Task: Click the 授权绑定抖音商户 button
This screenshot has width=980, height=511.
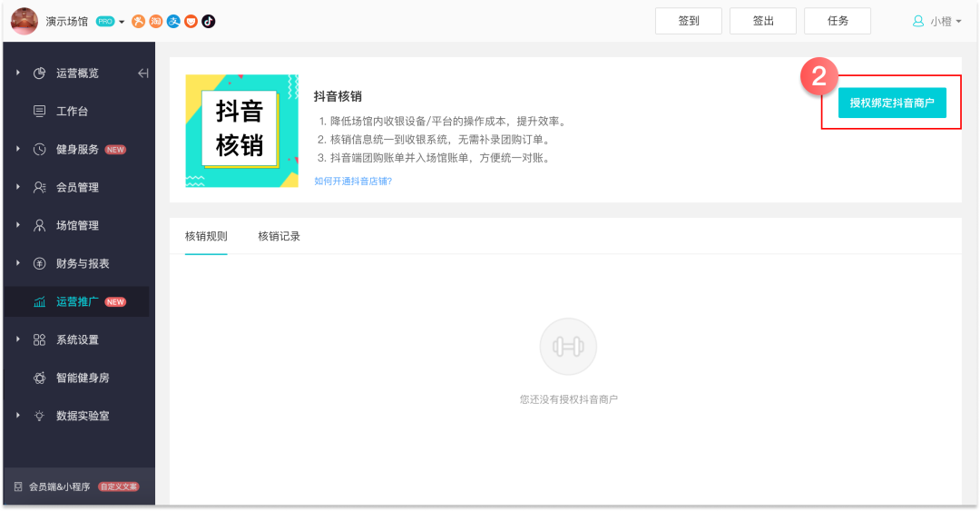Action: coord(891,103)
